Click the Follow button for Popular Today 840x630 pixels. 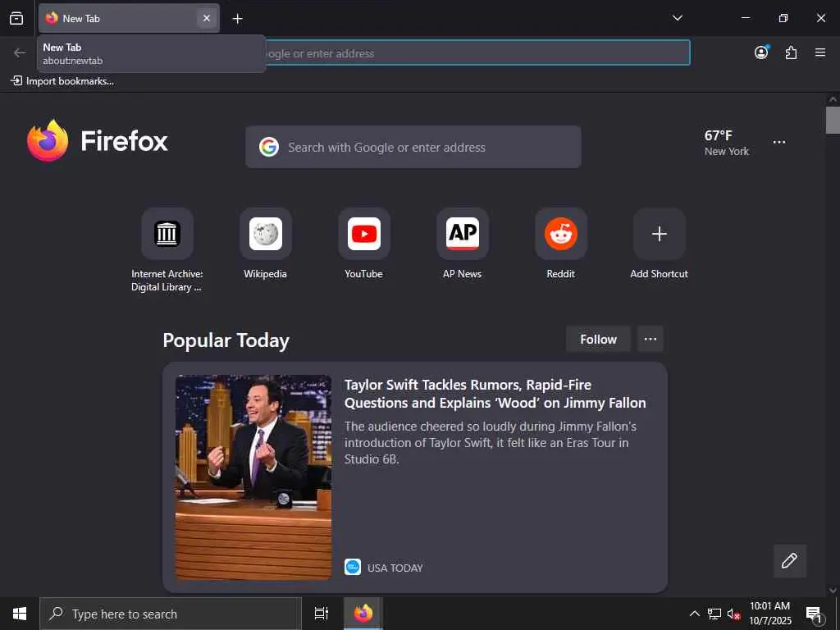[598, 339]
